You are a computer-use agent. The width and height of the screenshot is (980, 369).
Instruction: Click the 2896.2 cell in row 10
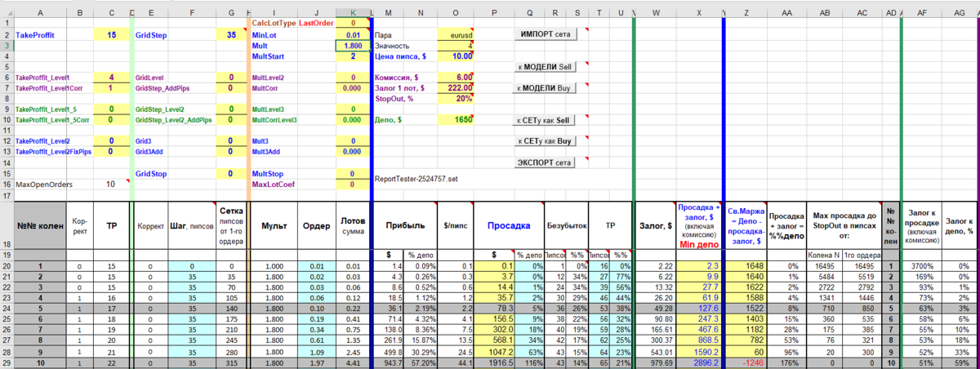point(700,362)
